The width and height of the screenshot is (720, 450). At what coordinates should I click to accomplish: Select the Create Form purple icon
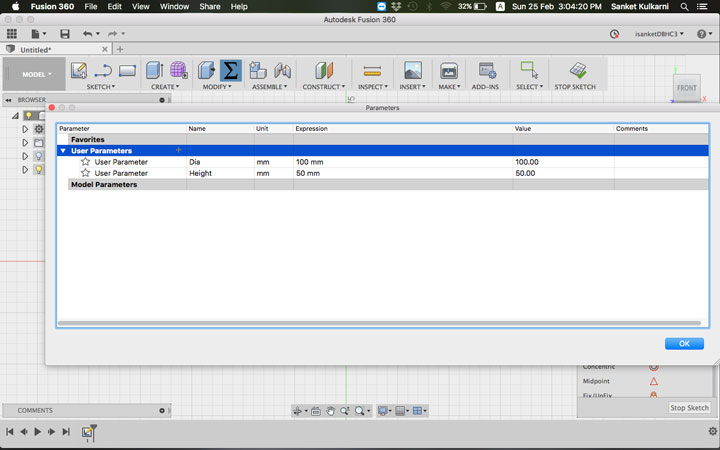(178, 70)
